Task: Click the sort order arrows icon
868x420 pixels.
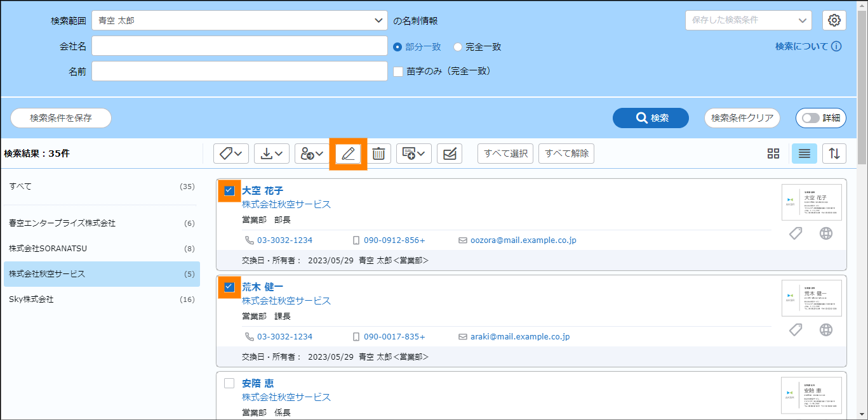Action: point(834,154)
